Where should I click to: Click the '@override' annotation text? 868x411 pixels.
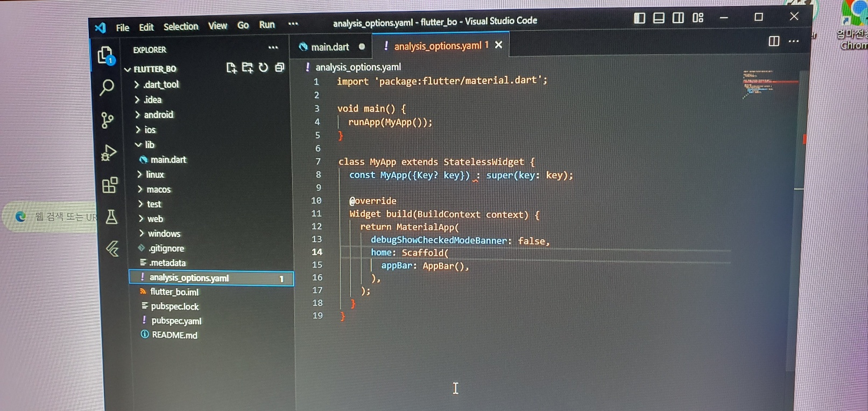click(x=372, y=201)
